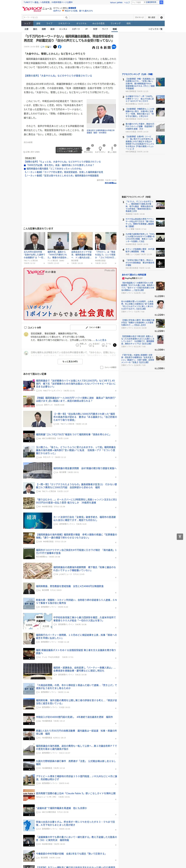This screenshot has width=186, height=868.
Task: Click the article photo of the vice-chairman
Action: click(x=101, y=114)
